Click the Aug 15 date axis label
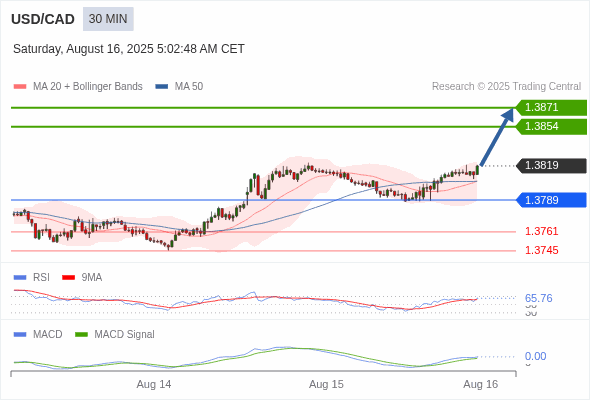590x400 pixels. coord(326,384)
